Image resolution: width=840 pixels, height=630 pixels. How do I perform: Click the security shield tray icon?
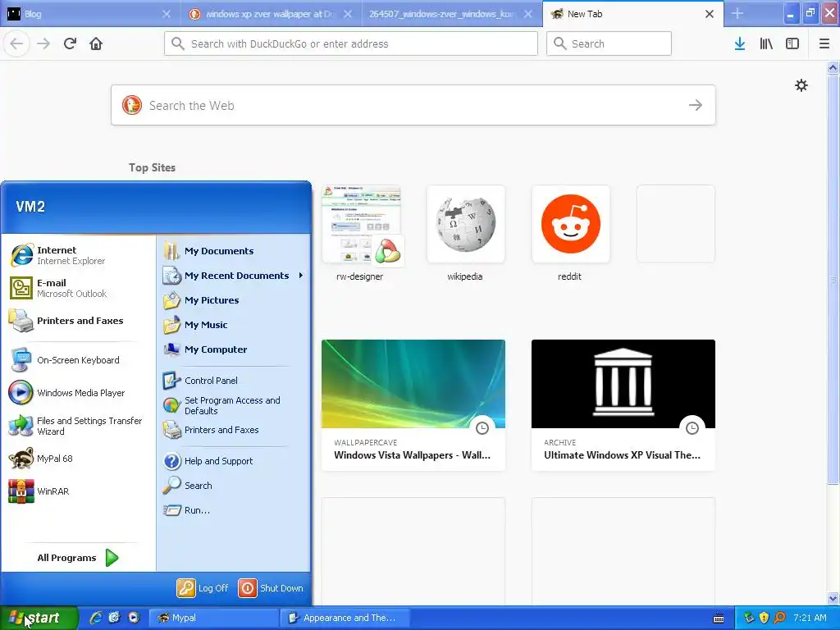point(765,618)
